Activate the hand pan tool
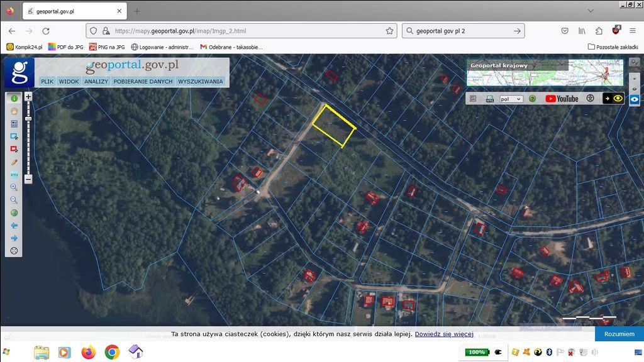The image size is (644, 362). point(14,111)
